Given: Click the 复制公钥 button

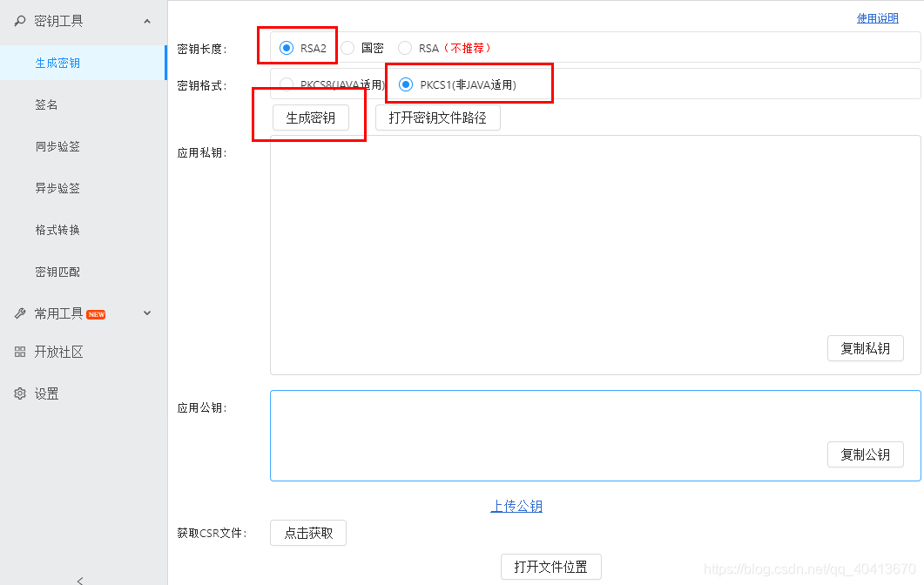Looking at the screenshot, I should point(865,454).
